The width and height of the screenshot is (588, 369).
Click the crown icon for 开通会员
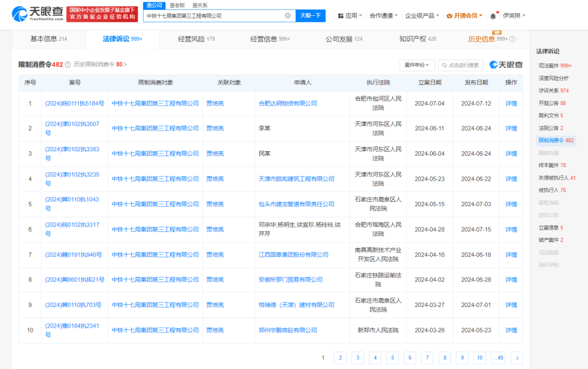coord(449,16)
